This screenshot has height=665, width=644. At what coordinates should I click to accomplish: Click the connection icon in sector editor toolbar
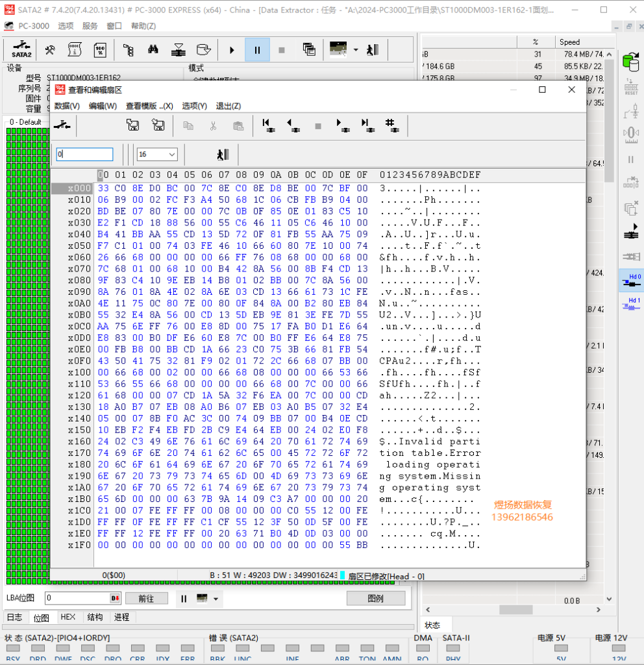(62, 125)
